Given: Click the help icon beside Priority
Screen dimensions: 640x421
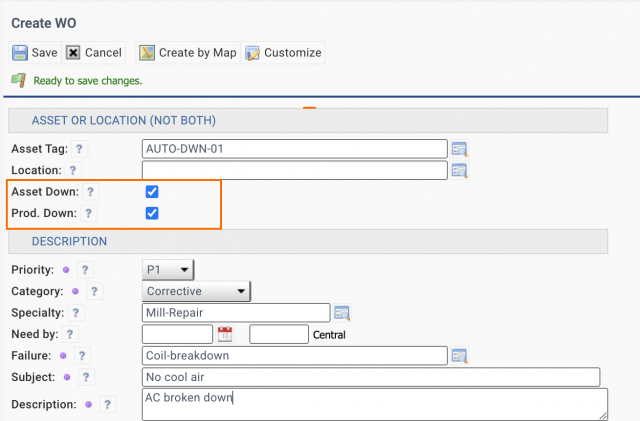Looking at the screenshot, I should (x=85, y=270).
